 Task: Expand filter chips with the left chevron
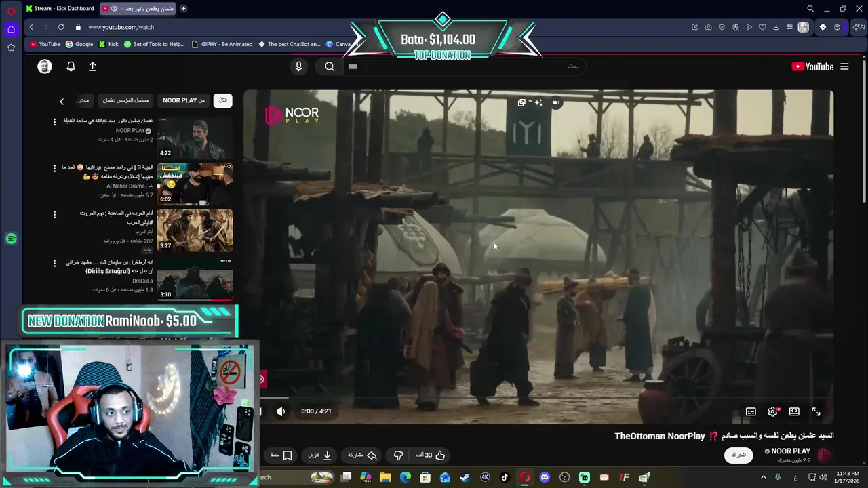[x=62, y=101]
